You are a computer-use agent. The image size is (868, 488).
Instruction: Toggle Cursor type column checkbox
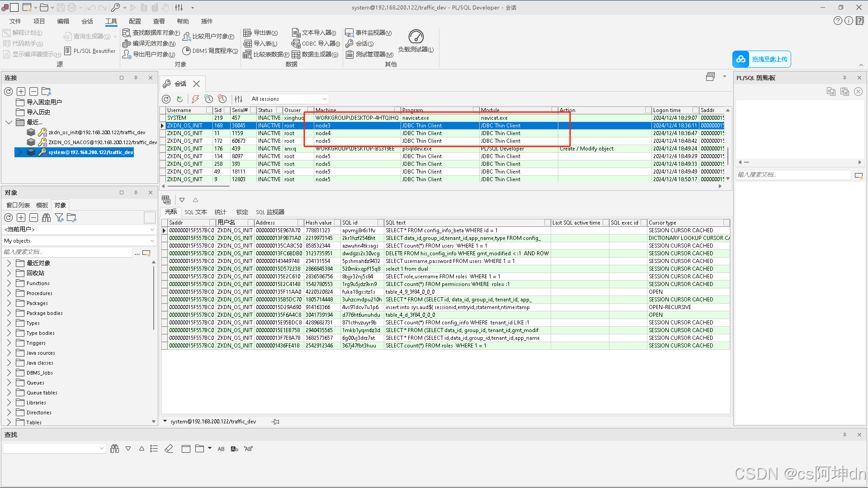[726, 223]
